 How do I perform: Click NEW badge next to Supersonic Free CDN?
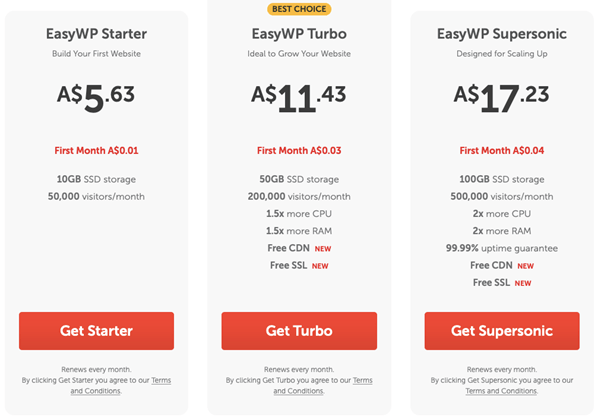click(x=525, y=266)
